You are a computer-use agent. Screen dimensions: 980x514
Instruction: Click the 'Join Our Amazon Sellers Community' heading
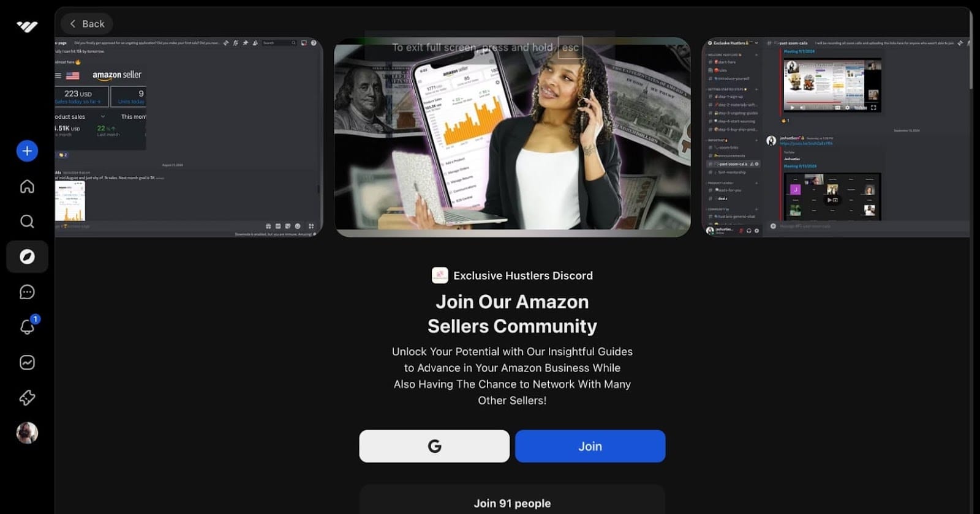click(512, 314)
